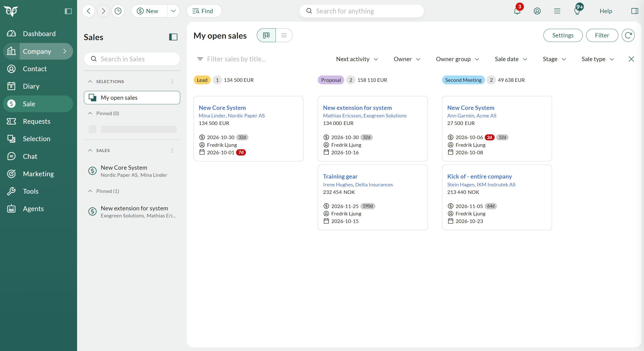Click the owl logo in navigation

11,11
